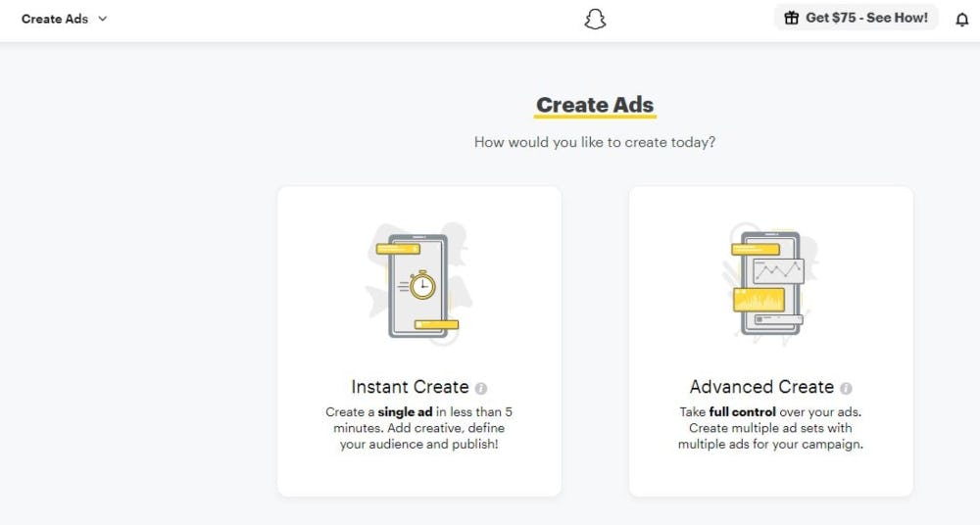Viewport: 980px width, 525px height.
Task: Show info tooltip for Instant Create
Action: point(481,388)
